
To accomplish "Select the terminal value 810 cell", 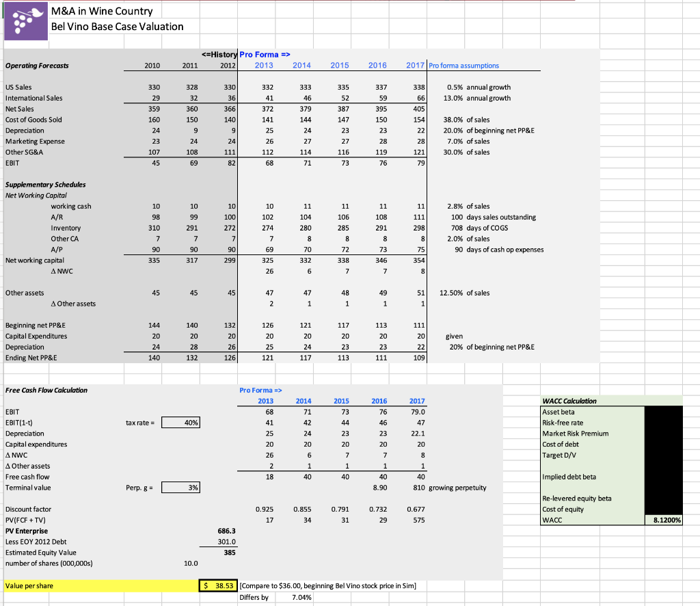I will pyautogui.click(x=419, y=488).
